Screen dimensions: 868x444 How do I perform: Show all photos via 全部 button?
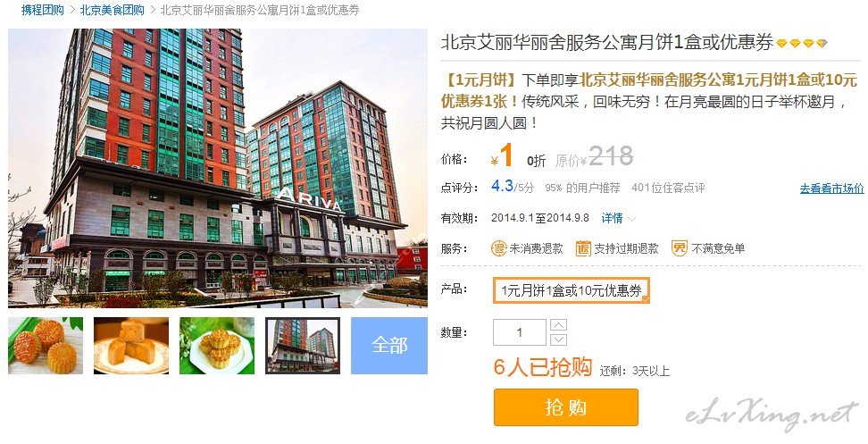[389, 346]
